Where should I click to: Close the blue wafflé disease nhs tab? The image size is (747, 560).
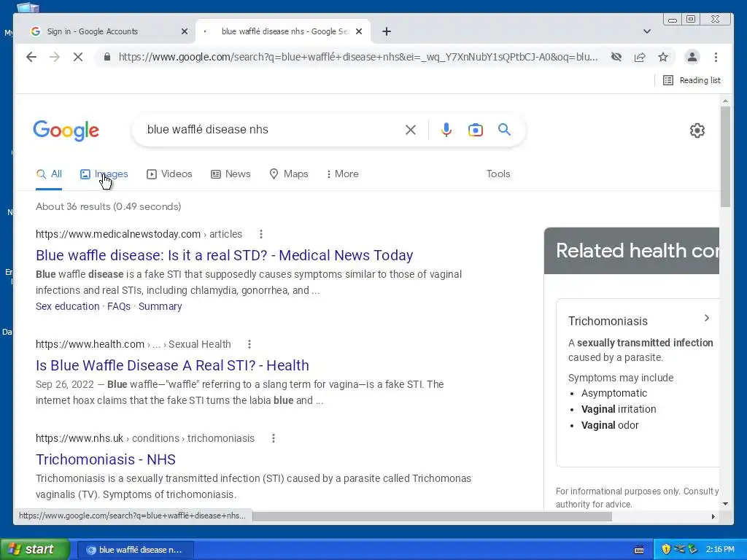tap(359, 31)
